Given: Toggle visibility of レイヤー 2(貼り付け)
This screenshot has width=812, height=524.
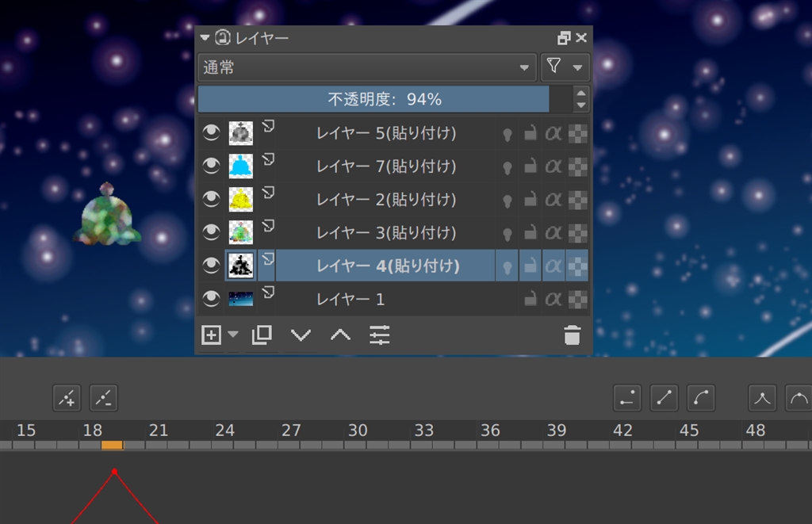Looking at the screenshot, I should 211,199.
